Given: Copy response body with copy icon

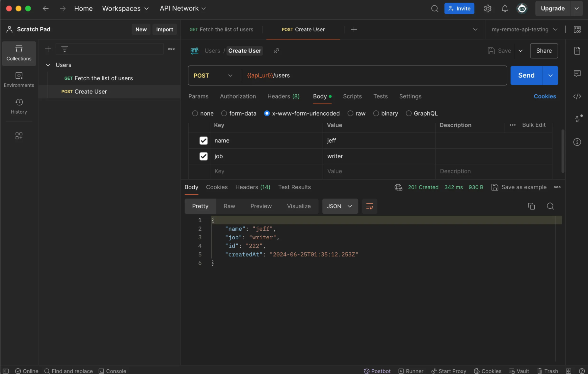Looking at the screenshot, I should coord(531,206).
